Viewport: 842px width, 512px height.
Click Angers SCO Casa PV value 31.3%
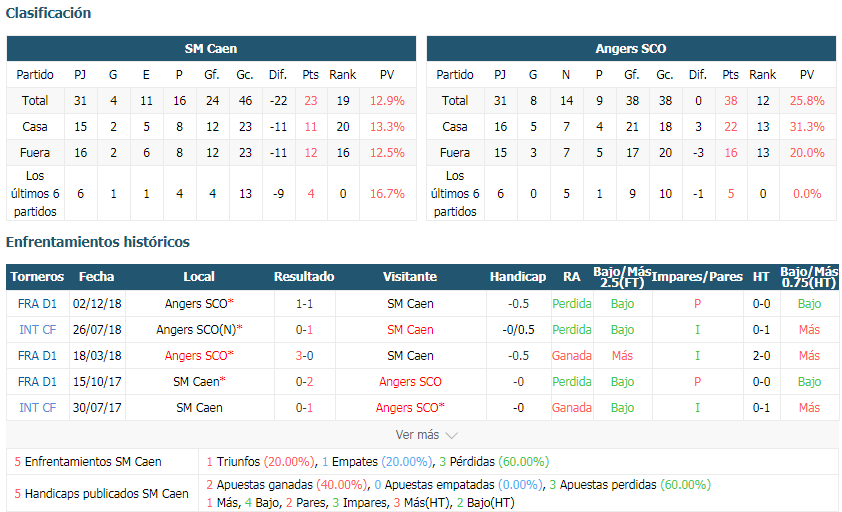tap(807, 127)
